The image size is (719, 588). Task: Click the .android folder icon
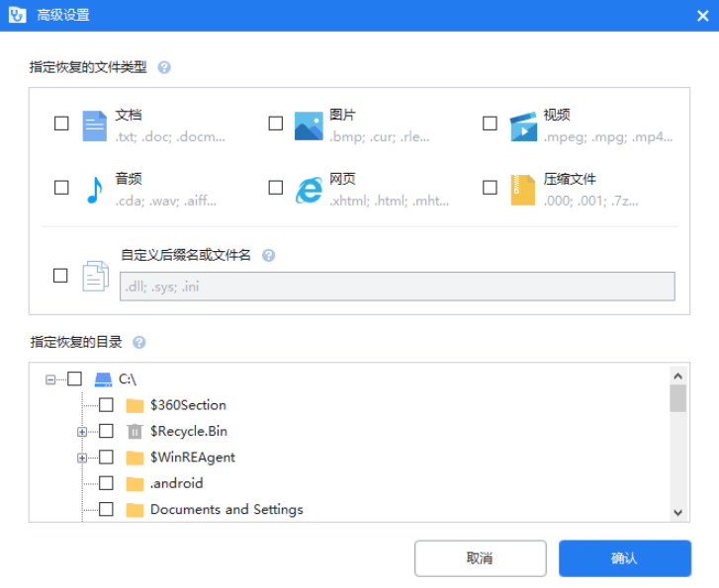point(135,483)
